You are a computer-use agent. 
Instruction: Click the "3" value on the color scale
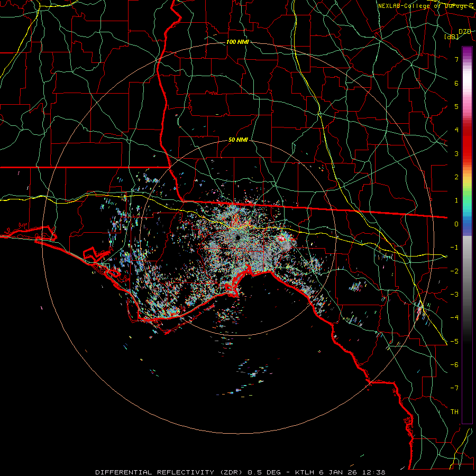[x=456, y=153]
